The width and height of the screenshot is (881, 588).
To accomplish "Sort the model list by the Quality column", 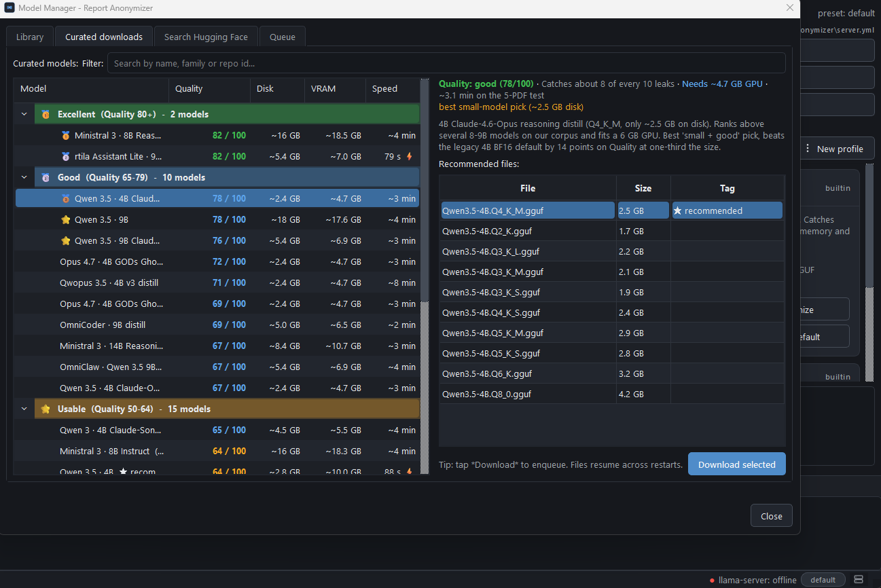I will 209,89.
